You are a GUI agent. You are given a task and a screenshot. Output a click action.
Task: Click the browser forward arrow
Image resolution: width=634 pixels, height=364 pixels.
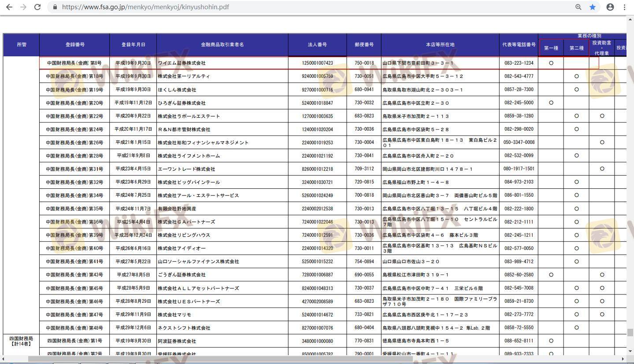coord(23,7)
